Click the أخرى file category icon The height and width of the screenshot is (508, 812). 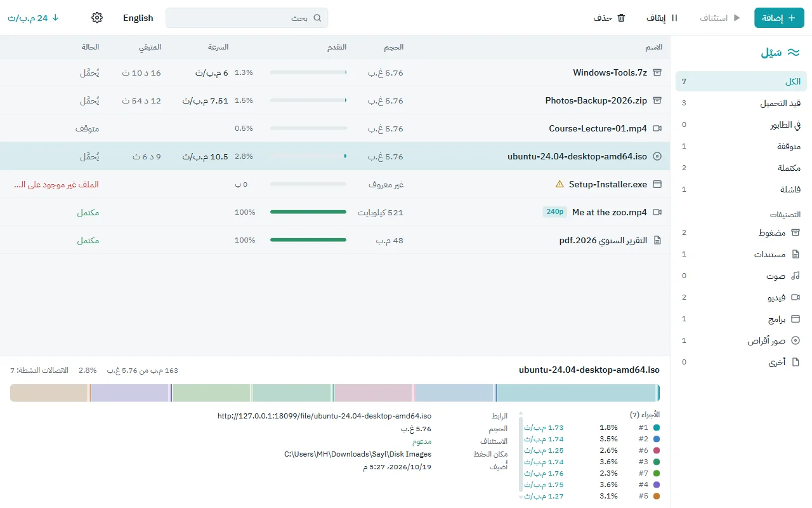[x=796, y=362]
